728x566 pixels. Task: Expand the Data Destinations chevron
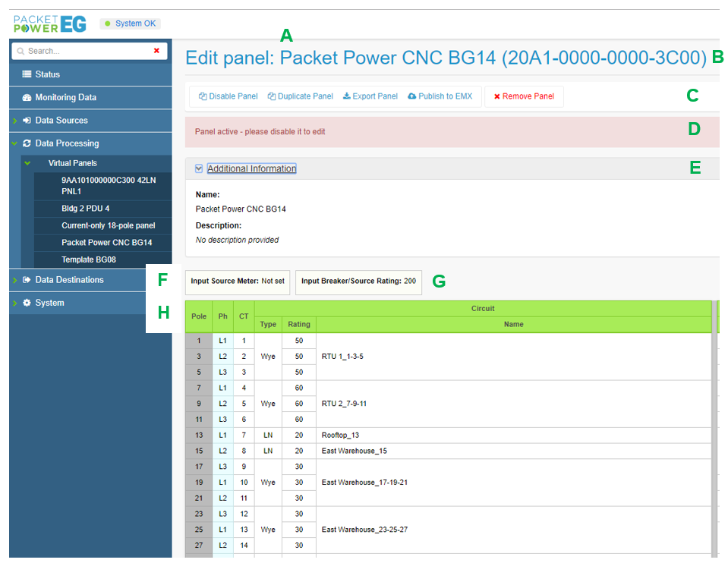point(14,280)
